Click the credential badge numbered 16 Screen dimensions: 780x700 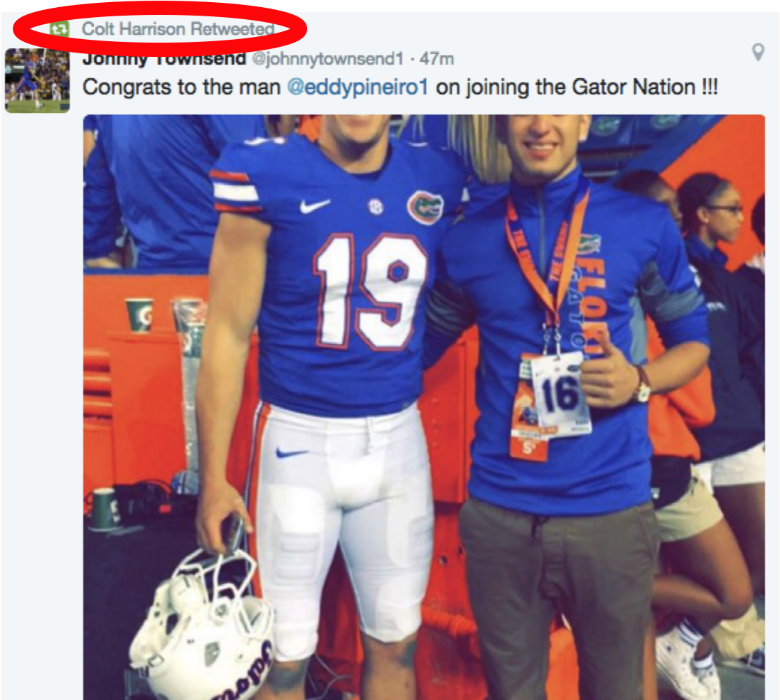coord(560,394)
